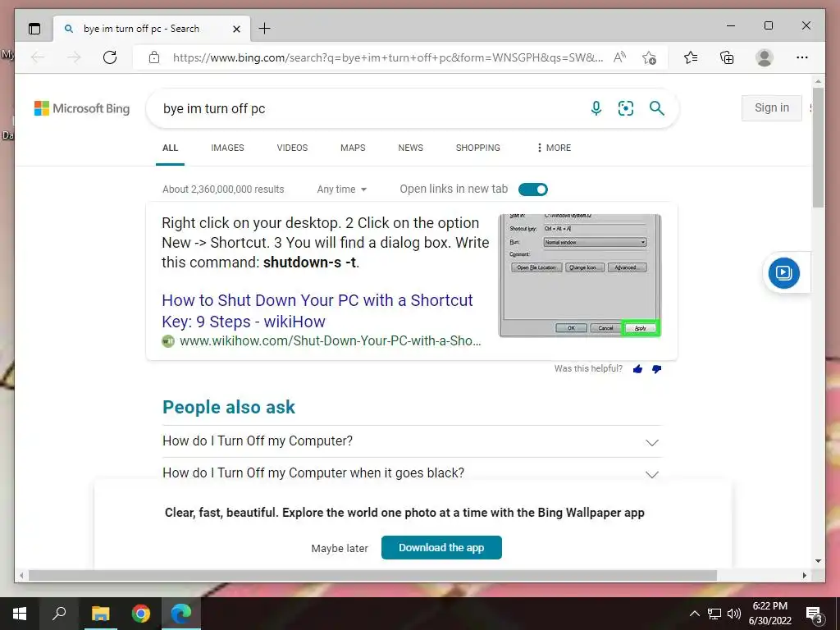Add this page to favorites
The image size is (840, 630).
pos(650,57)
